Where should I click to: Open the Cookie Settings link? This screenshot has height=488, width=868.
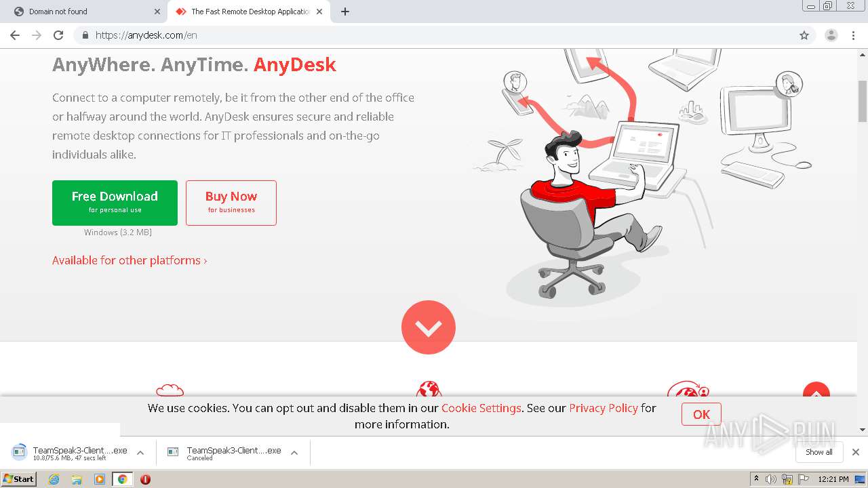tap(481, 408)
